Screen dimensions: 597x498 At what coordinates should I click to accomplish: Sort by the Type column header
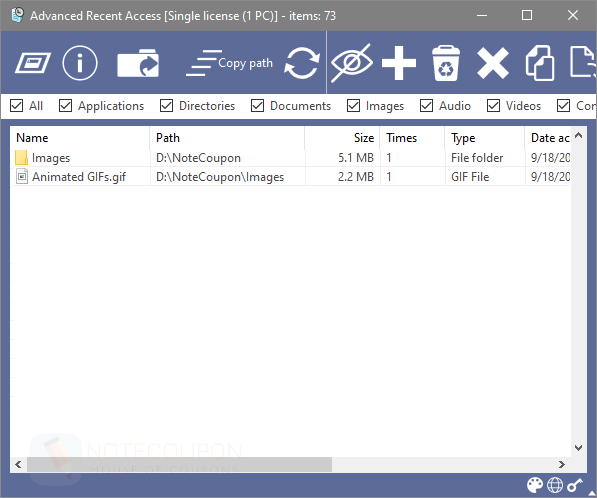[485, 138]
